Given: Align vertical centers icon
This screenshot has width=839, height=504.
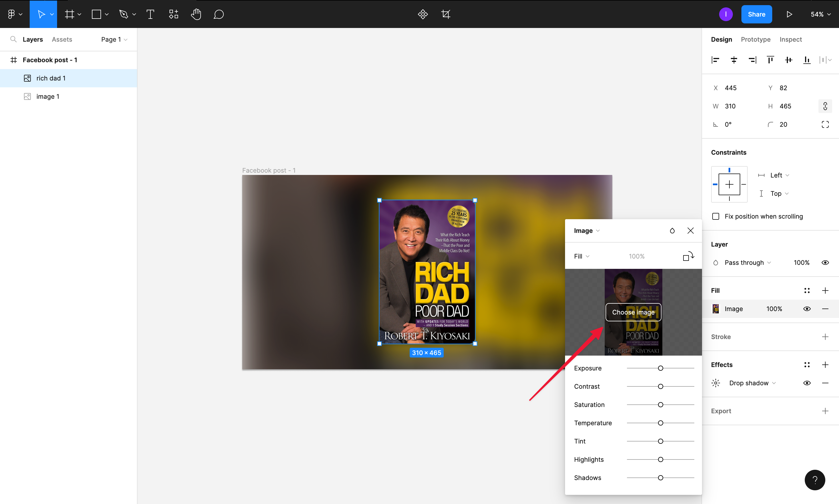Looking at the screenshot, I should (788, 60).
